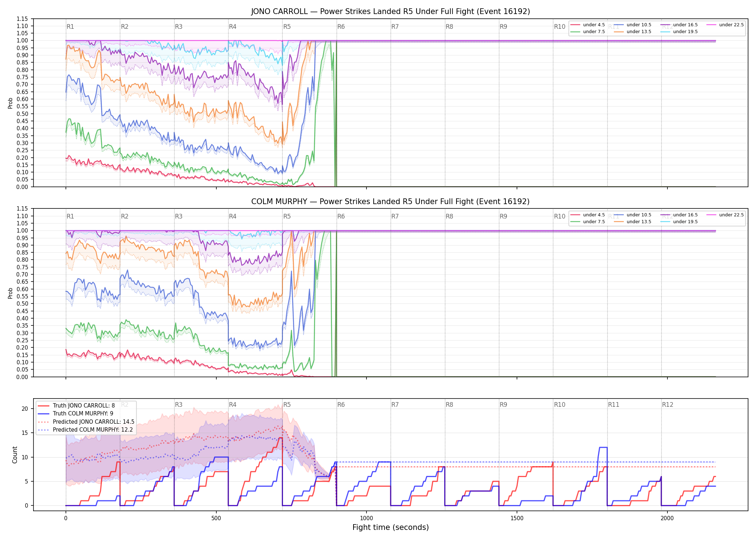The height and width of the screenshot is (540, 756).
Task: Click the R6 round marker in top chart
Action: 341,27
